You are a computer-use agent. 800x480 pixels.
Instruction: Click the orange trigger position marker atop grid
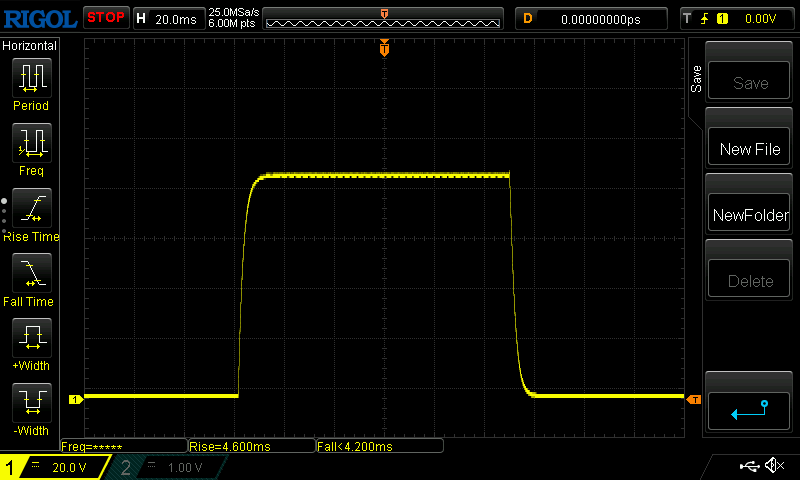[384, 48]
